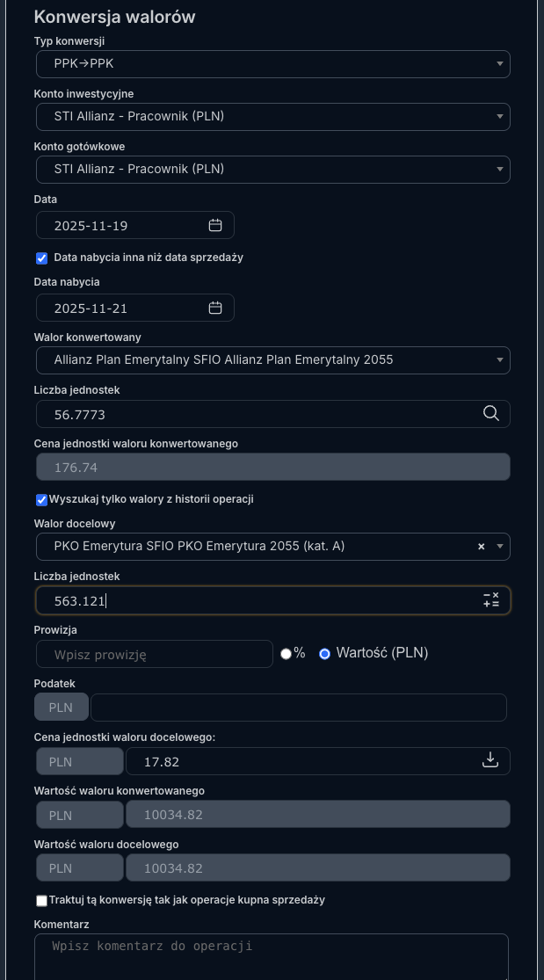The height and width of the screenshot is (980, 544).
Task: Click search magnifier in Liczba jednostek field
Action: coord(491,414)
